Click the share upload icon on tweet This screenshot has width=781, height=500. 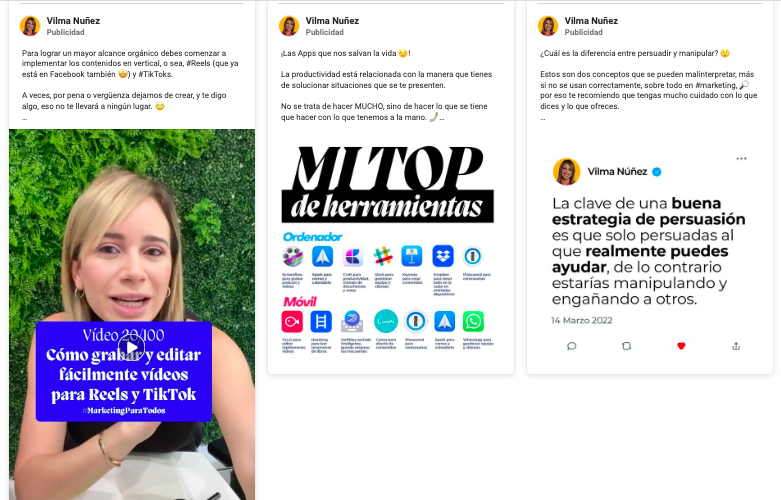coord(736,346)
